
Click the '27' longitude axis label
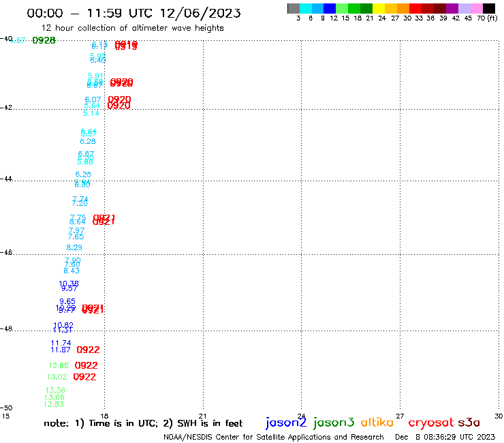coord(400,416)
